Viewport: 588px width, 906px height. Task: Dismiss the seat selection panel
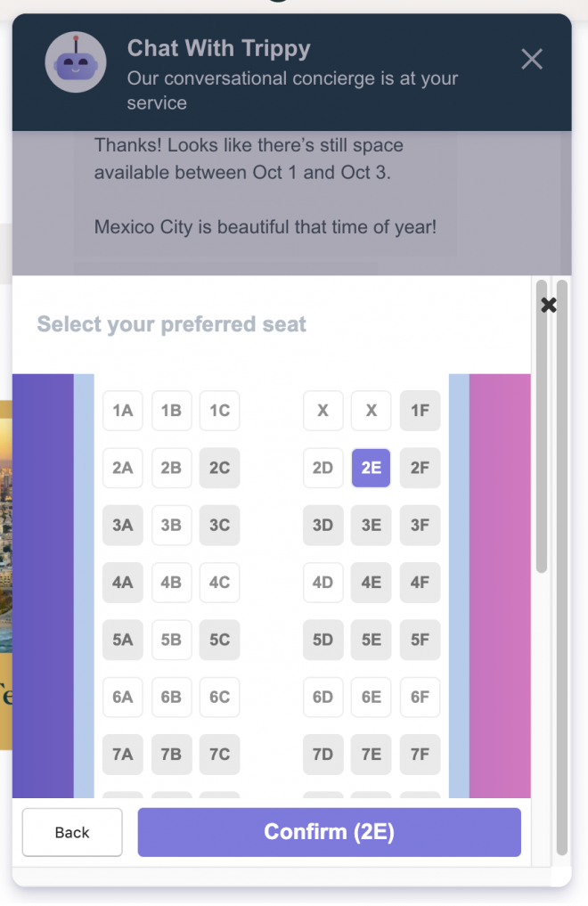point(548,305)
